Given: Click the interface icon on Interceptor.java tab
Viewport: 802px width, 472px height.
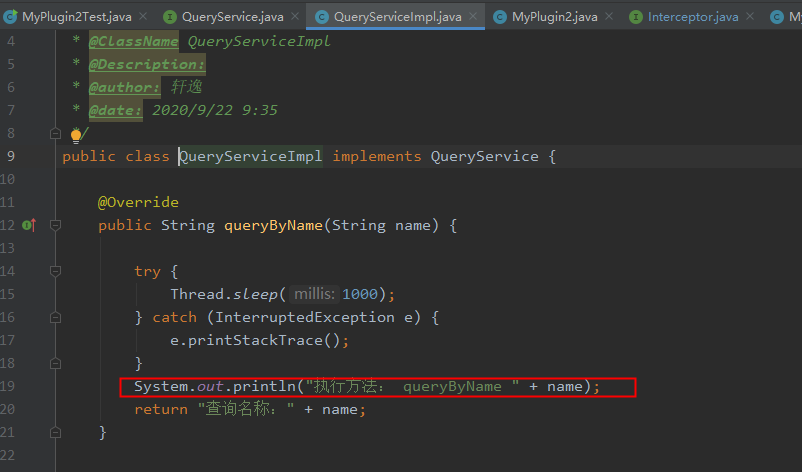Looking at the screenshot, I should pyautogui.click(x=635, y=17).
